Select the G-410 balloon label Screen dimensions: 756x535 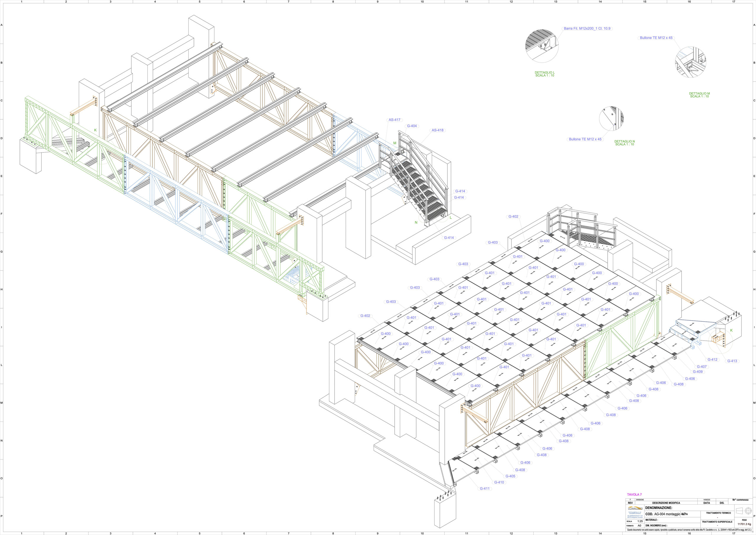coord(499,482)
